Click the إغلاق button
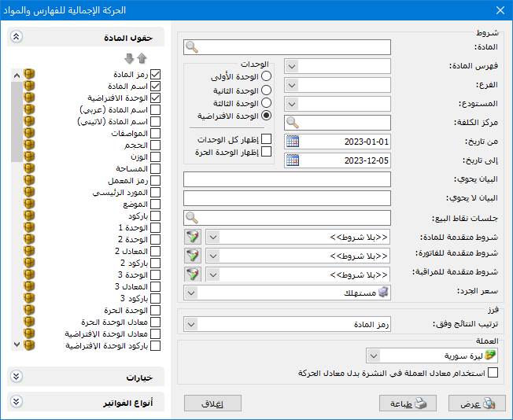This screenshot has height=420, width=513. point(212,403)
